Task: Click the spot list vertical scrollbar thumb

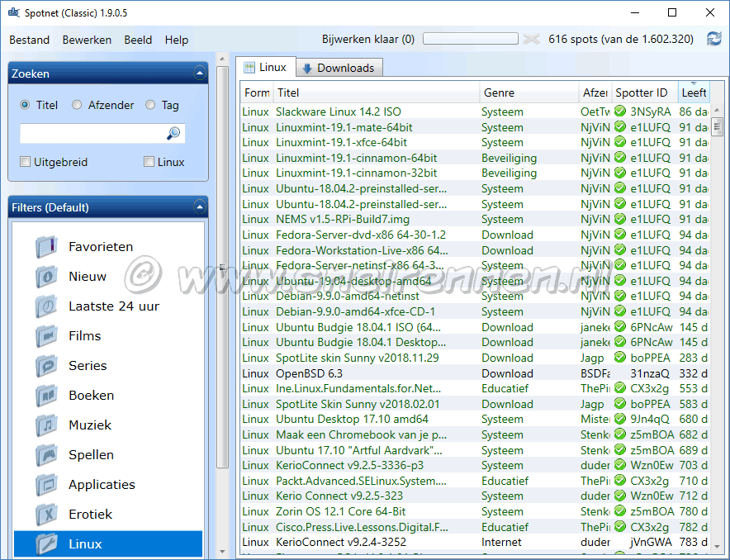Action: 717,126
